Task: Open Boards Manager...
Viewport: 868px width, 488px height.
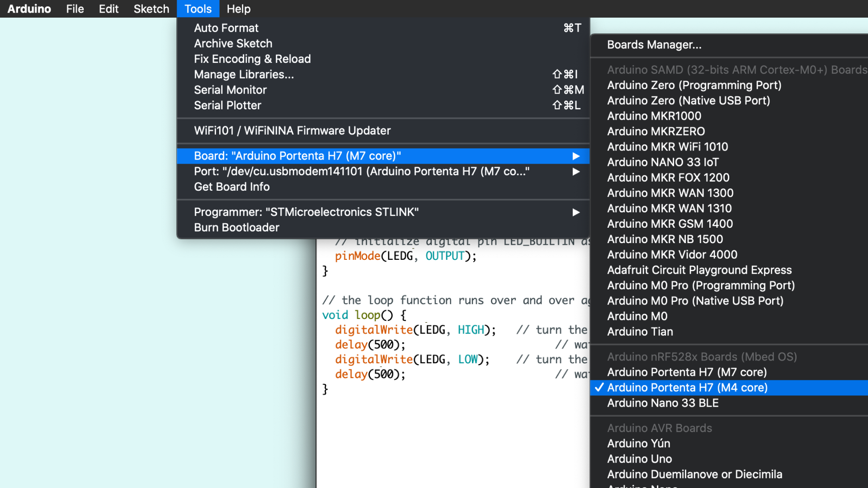Action: coord(654,45)
